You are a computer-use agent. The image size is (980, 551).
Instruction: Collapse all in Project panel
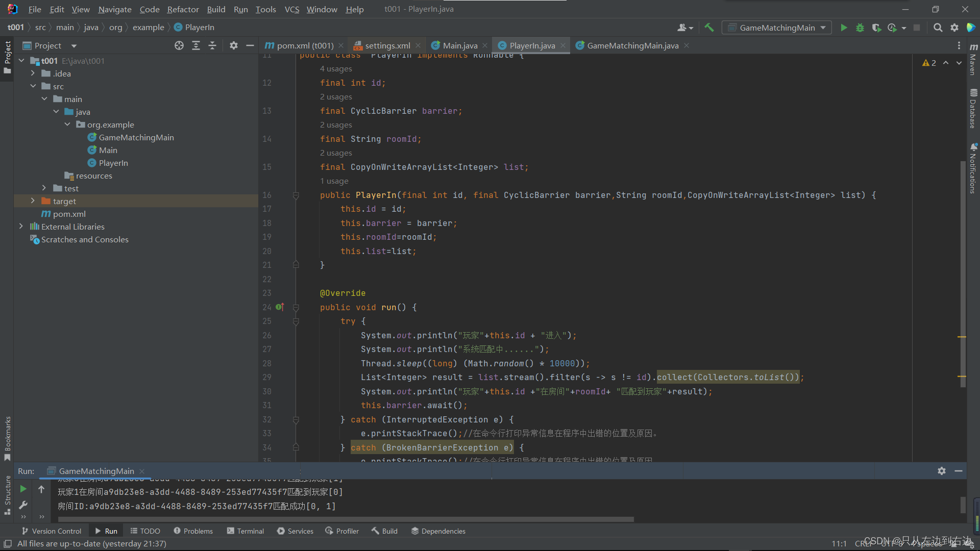(212, 45)
